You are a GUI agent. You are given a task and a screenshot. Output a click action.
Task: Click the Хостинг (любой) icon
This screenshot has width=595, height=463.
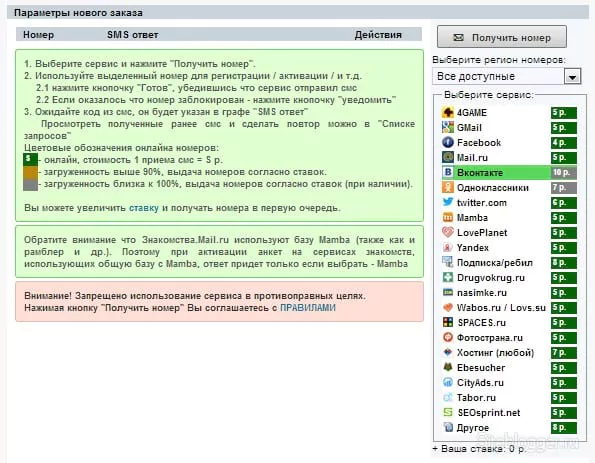448,352
